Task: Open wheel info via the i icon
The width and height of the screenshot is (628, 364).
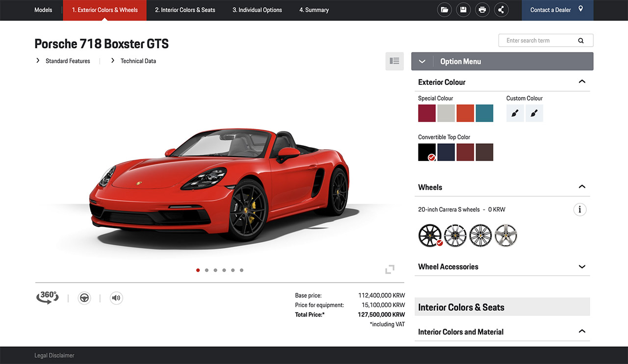Action: coord(580,210)
